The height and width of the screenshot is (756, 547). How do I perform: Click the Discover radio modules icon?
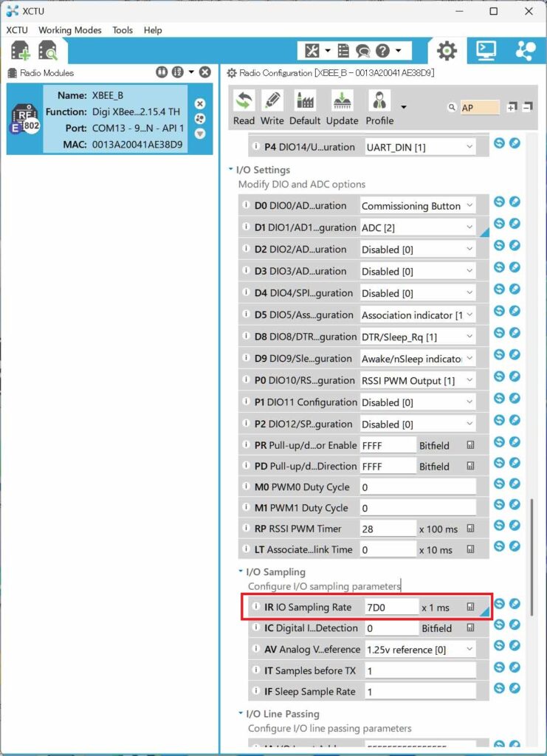(48, 51)
